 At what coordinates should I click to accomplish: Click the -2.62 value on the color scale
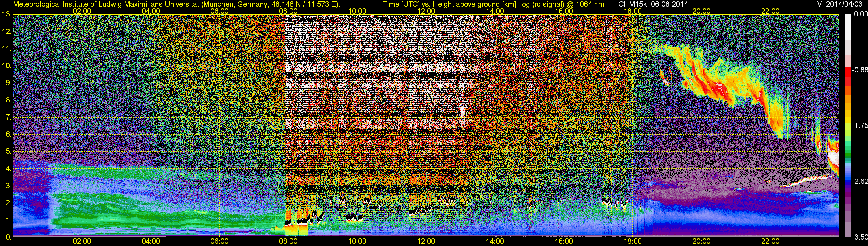pyautogui.click(x=860, y=181)
